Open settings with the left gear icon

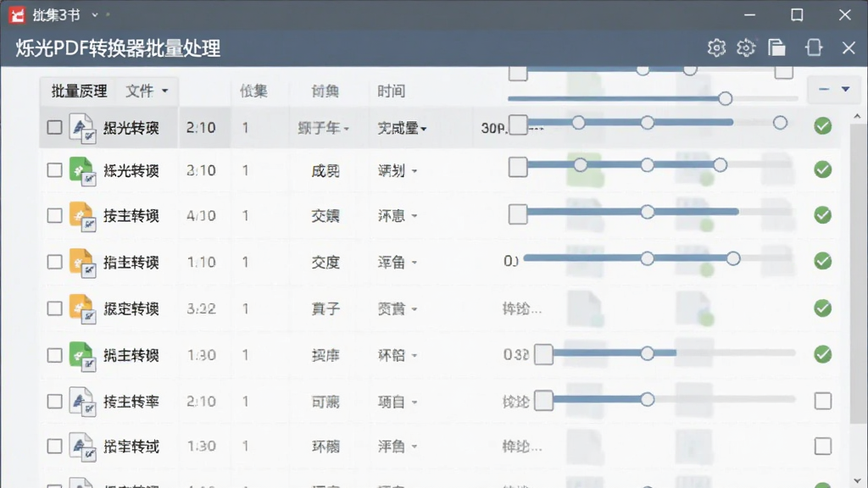pyautogui.click(x=716, y=48)
